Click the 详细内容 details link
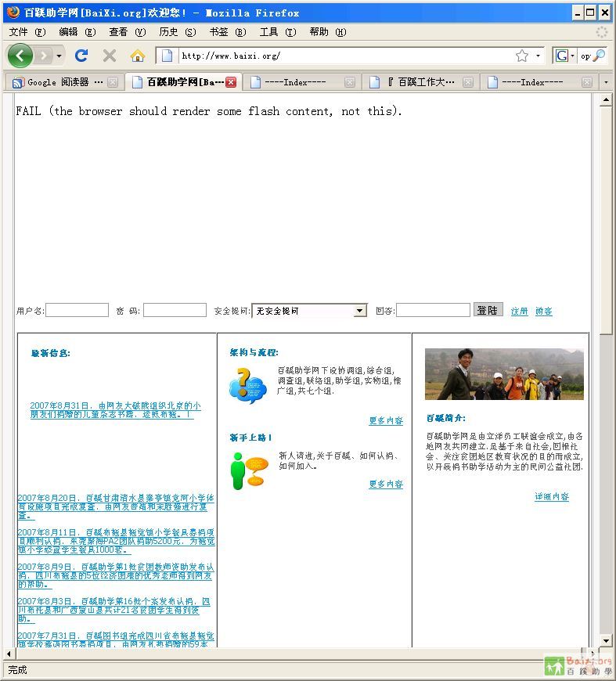 [552, 497]
